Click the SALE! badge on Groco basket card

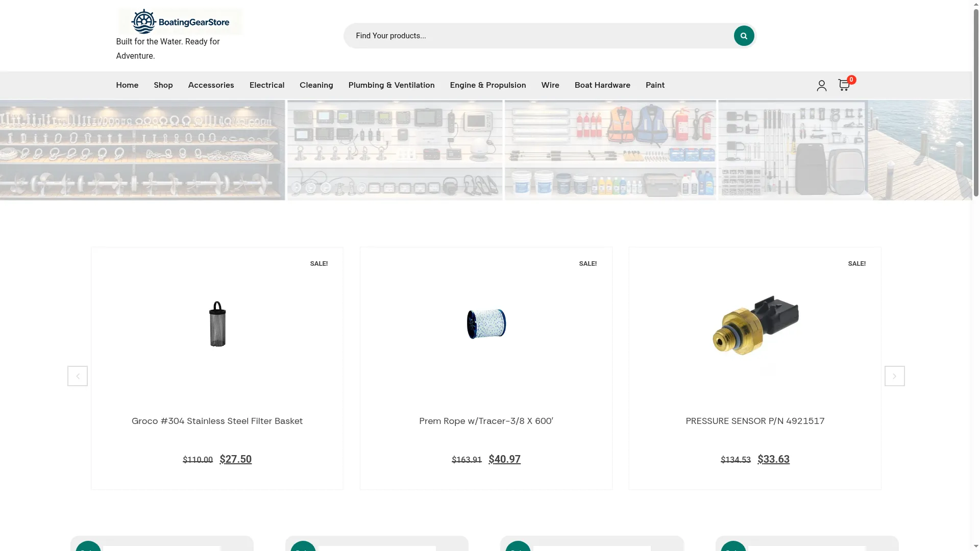pyautogui.click(x=318, y=264)
